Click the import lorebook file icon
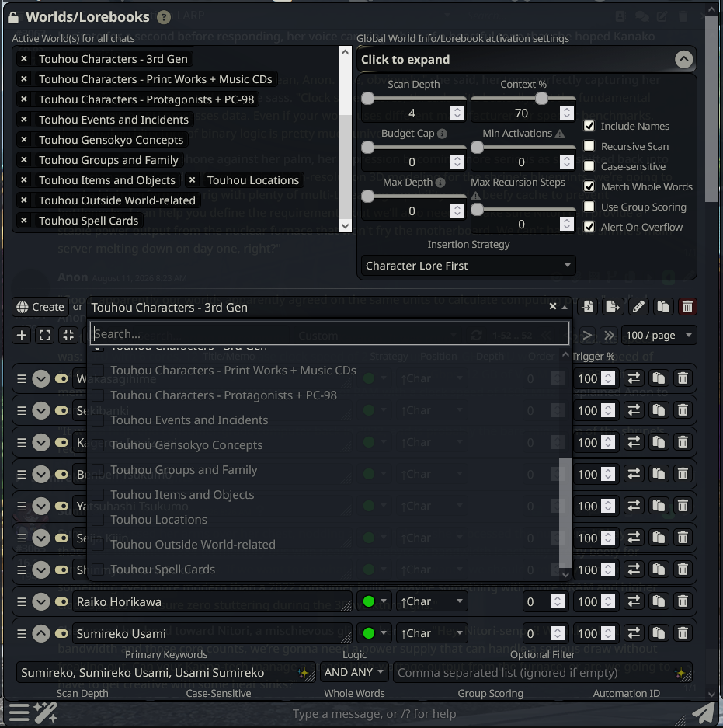The image size is (723, 728). 588,307
